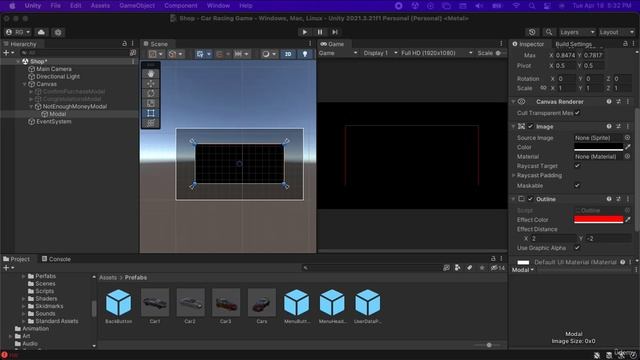
Task: Click the black Image Color swatch
Action: pos(598,147)
